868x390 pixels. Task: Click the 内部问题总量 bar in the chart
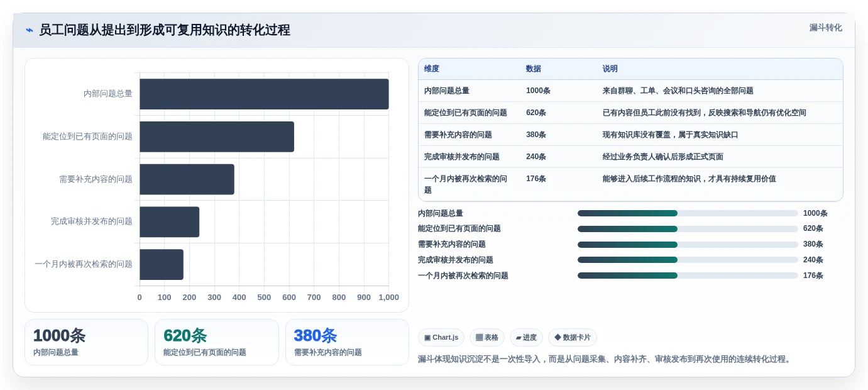[264, 94]
